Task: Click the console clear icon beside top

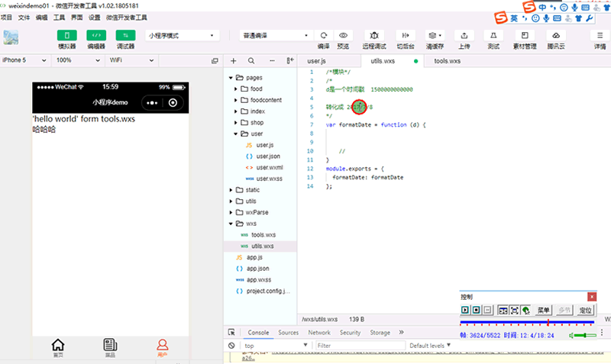Action: point(231,346)
